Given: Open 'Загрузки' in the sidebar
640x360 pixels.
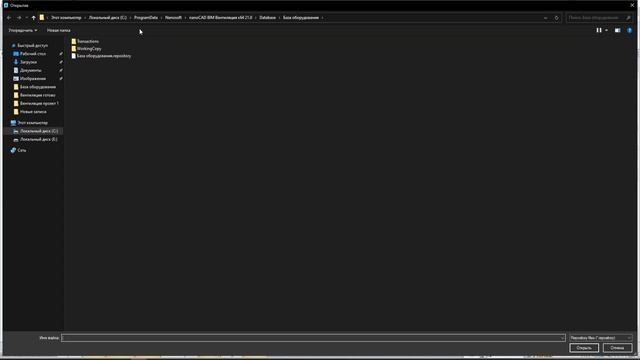Looking at the screenshot, I should click(x=29, y=62).
